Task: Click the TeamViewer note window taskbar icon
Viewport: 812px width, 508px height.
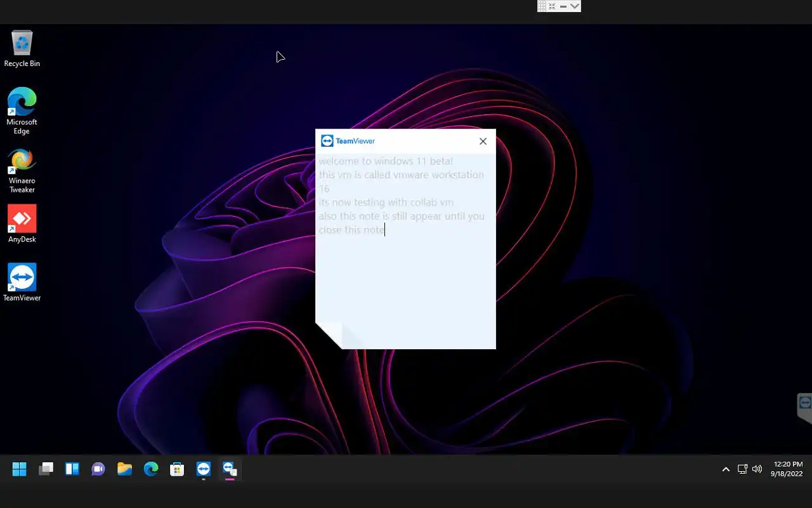Action: pyautogui.click(x=230, y=469)
